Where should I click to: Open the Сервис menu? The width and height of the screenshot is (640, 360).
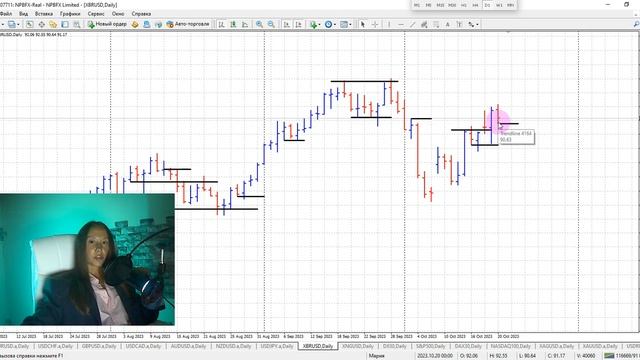[x=96, y=14]
